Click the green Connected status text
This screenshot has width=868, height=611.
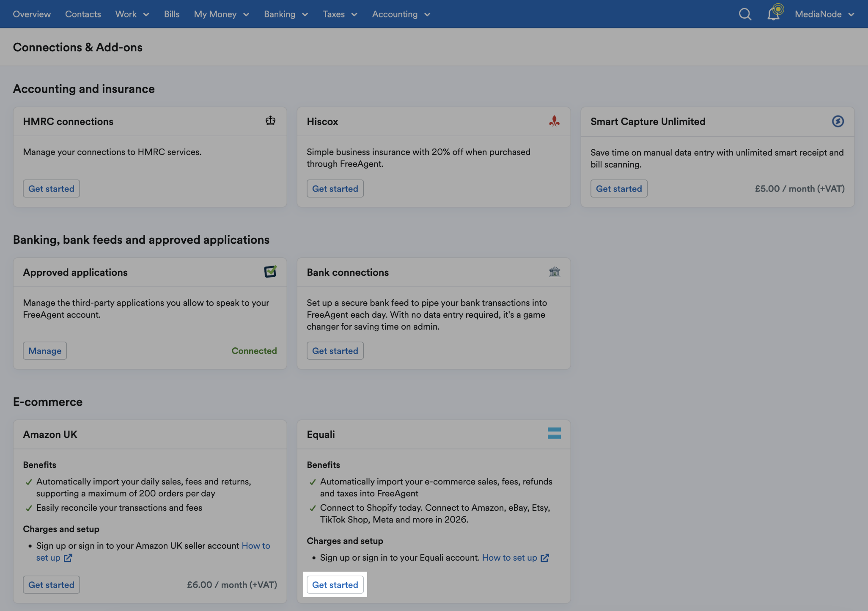click(x=254, y=351)
